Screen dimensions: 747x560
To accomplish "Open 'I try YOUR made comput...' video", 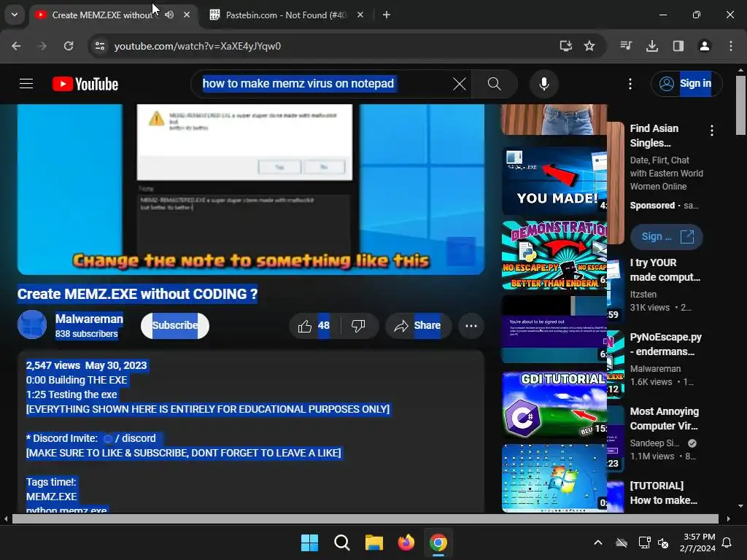I will tap(665, 270).
